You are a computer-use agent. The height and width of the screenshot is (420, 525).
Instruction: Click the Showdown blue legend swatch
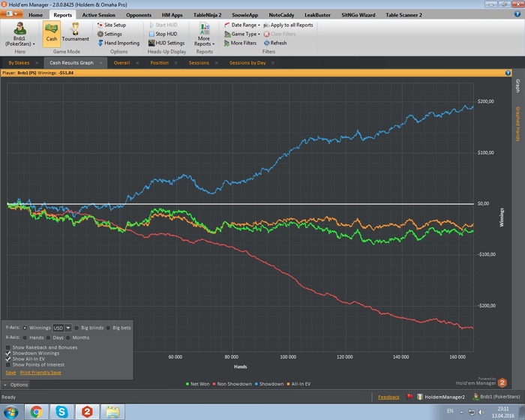[256, 384]
